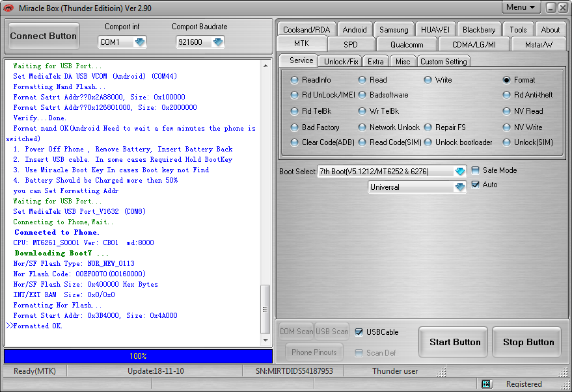The width and height of the screenshot is (572, 392).
Task: Click the Ready(MTK) status bar entry
Action: click(34, 371)
